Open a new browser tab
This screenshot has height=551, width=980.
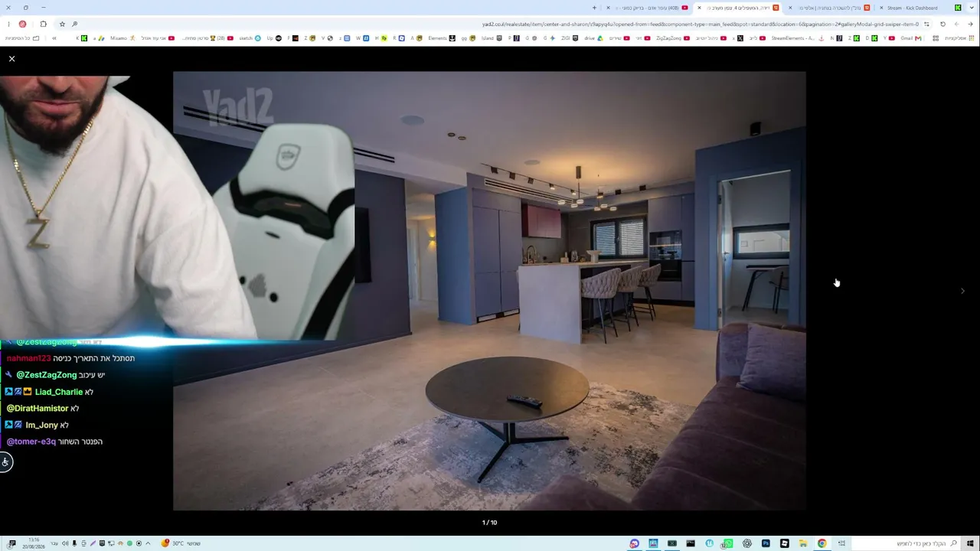coord(594,8)
